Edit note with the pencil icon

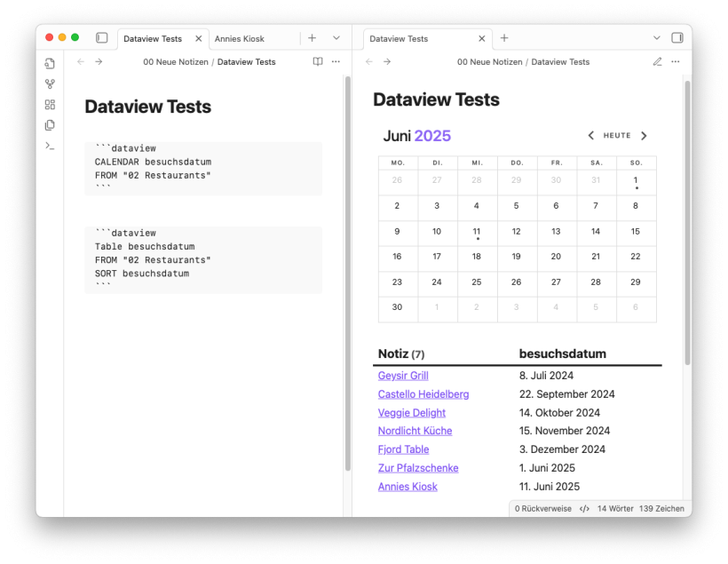pos(657,62)
